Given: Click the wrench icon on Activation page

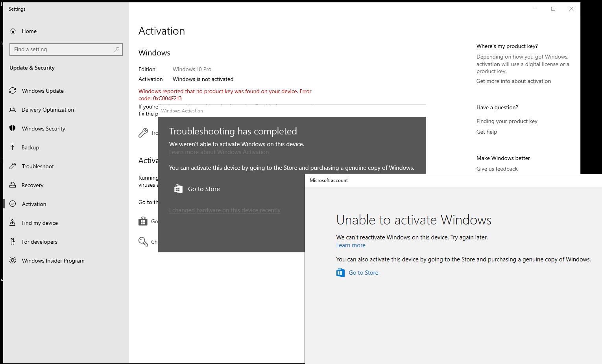Looking at the screenshot, I should coord(143,133).
